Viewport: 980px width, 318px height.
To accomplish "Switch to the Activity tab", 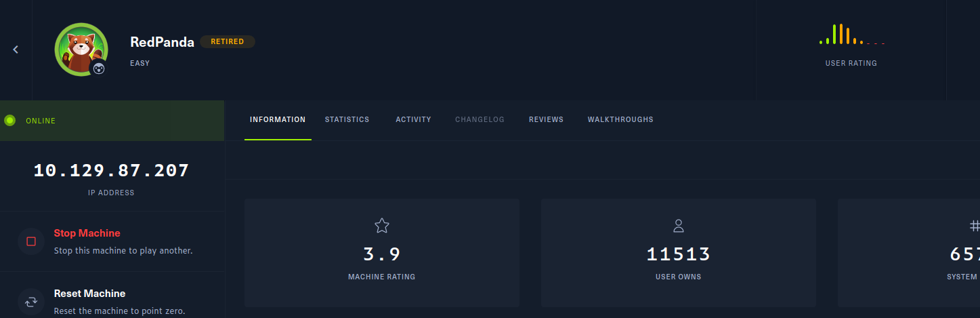I will (x=413, y=119).
